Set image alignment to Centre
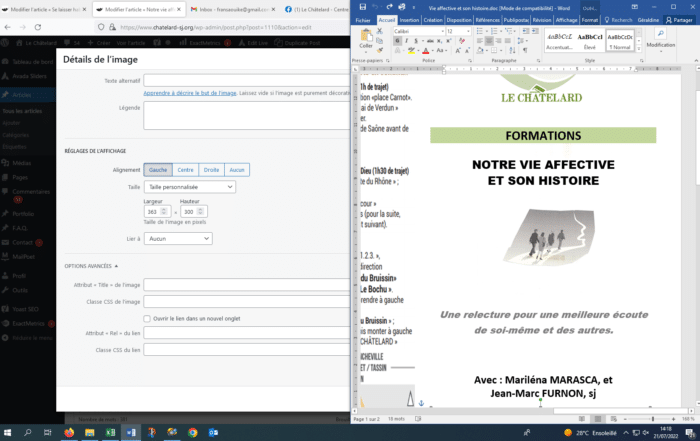The height and width of the screenshot is (441, 700). [x=185, y=170]
